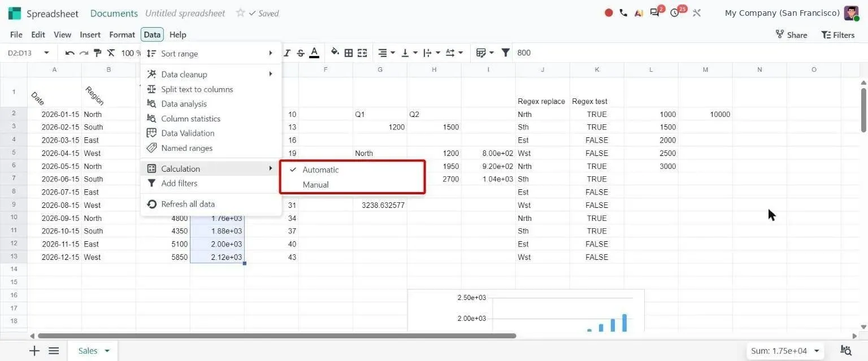Click the text rotation icon
This screenshot has width=868, height=361.
(450, 53)
